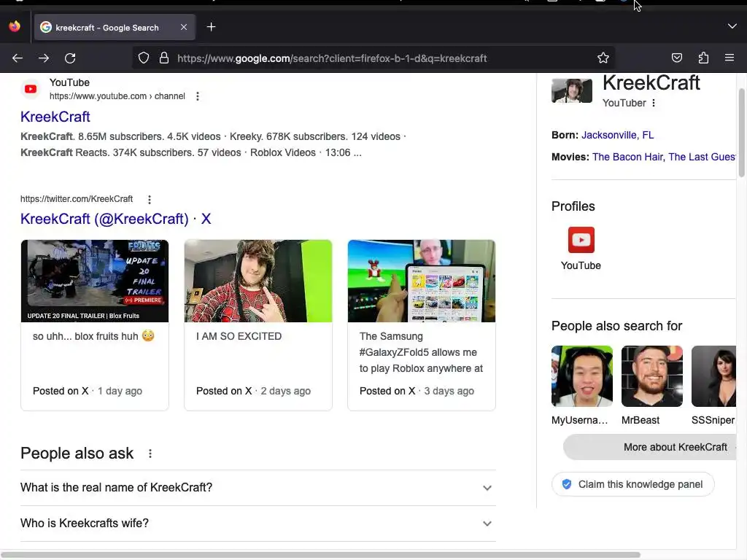
Task: Click the 'Posted on X · 3 days ago' text
Action: click(x=417, y=391)
